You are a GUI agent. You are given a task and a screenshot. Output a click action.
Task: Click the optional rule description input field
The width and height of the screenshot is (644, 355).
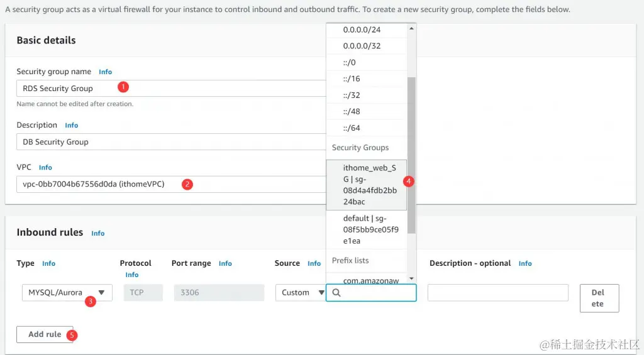point(498,293)
